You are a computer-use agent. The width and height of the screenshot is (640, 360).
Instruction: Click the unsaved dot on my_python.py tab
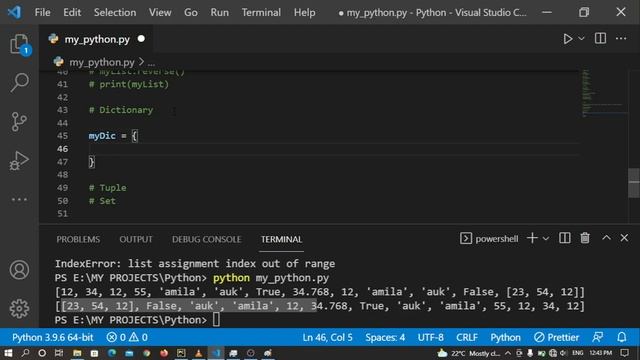coord(141,39)
